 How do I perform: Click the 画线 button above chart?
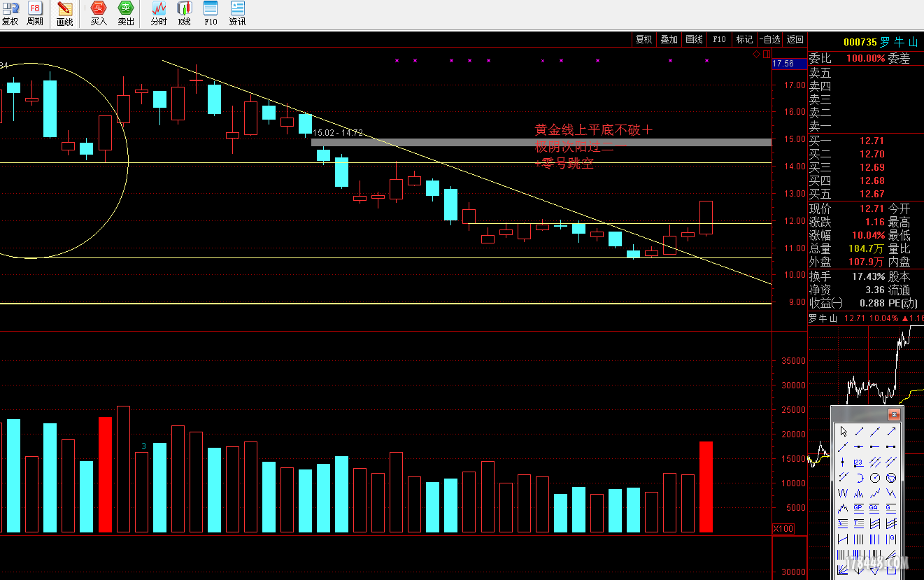tap(694, 40)
